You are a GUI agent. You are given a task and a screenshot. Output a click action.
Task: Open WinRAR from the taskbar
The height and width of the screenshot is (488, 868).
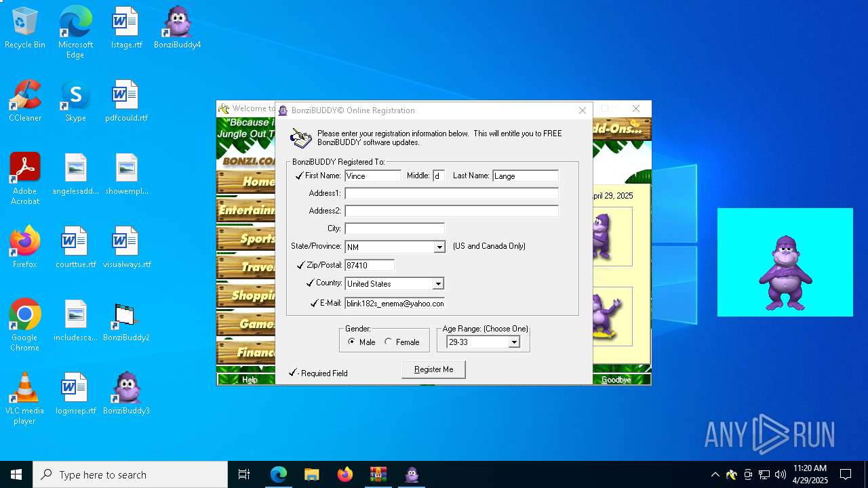point(378,474)
